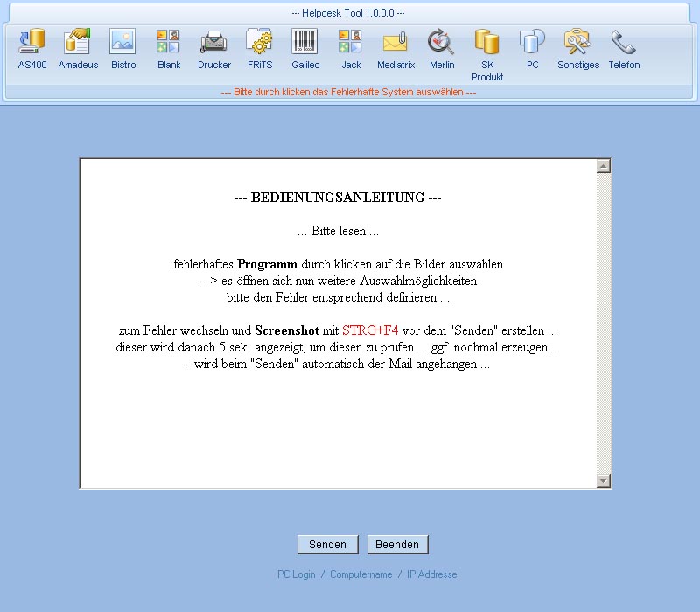The image size is (700, 612).
Task: Select the SK Produkt database icon
Action: pyautogui.click(x=487, y=42)
